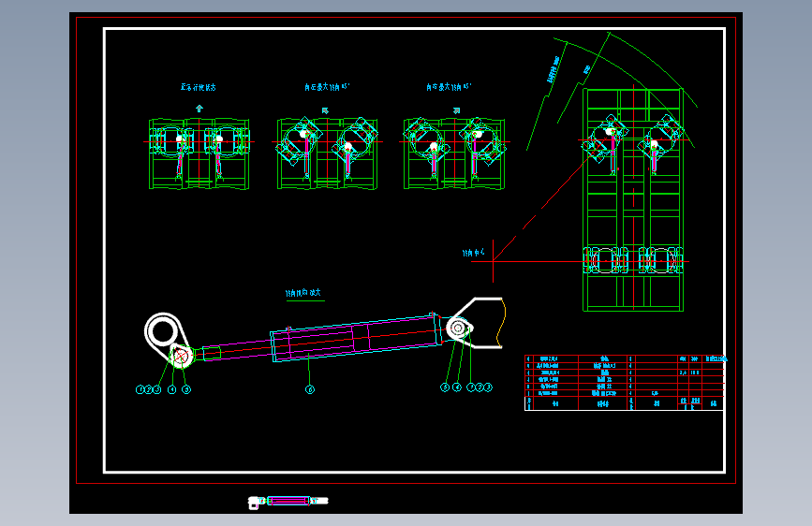Select the red-crossed pin at the rod end
The image size is (812, 526).
pyautogui.click(x=181, y=357)
